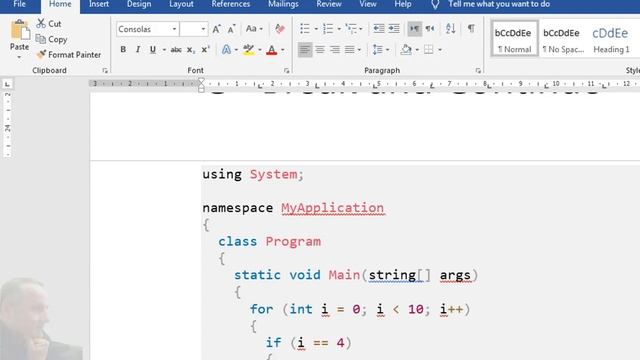Select the Heading 1 style
This screenshot has height=360, width=640.
click(611, 40)
